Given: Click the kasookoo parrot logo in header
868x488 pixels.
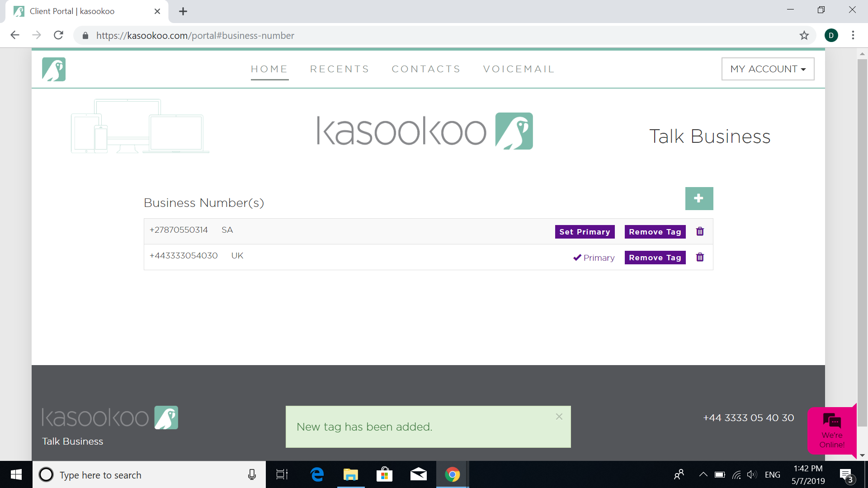Looking at the screenshot, I should point(54,69).
